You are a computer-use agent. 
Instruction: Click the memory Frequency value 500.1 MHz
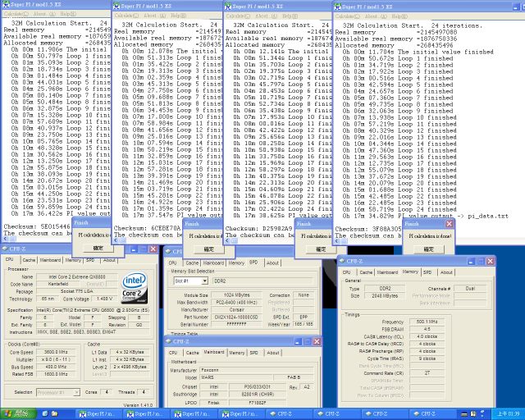tap(427, 322)
